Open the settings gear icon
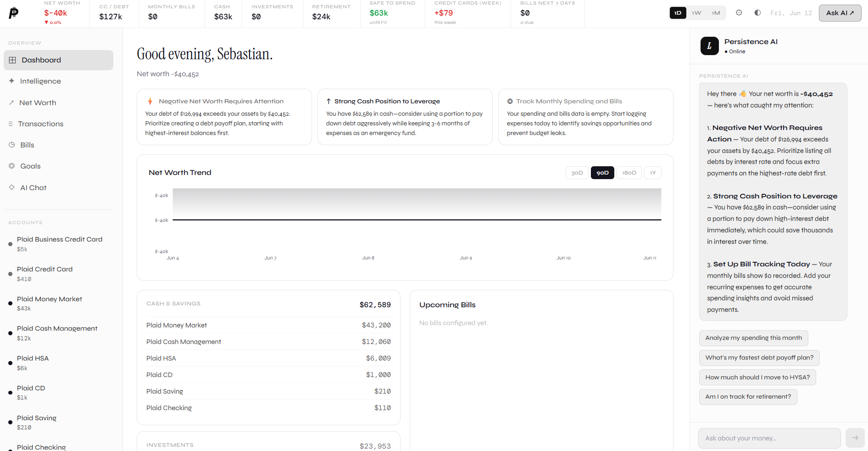This screenshot has height=451, width=868. [739, 13]
